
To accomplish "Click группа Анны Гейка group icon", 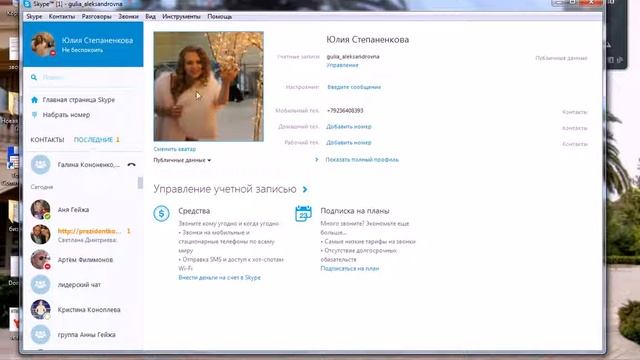I will click(x=40, y=334).
